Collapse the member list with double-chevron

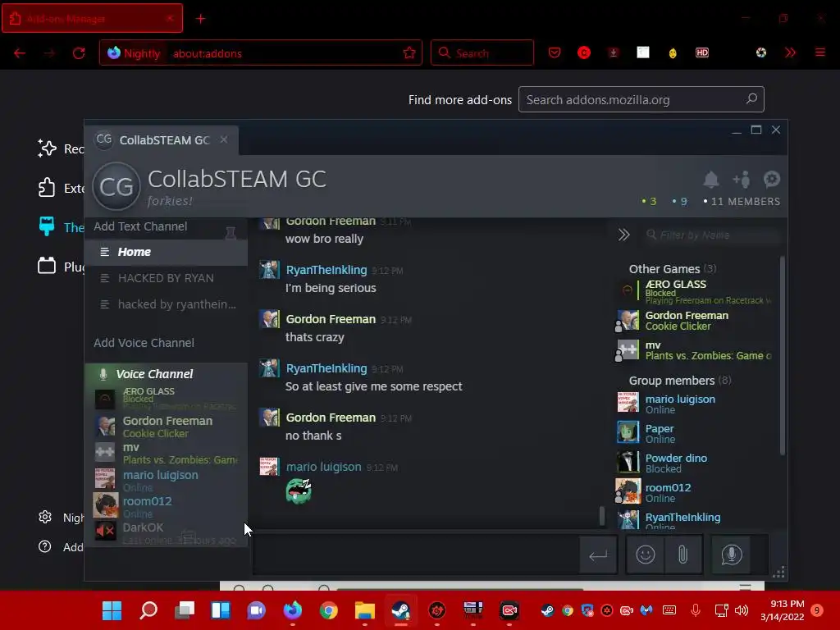[x=623, y=235]
